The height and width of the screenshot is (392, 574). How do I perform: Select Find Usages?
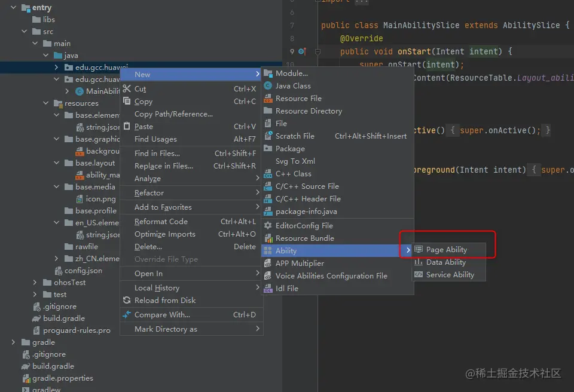[191, 139]
